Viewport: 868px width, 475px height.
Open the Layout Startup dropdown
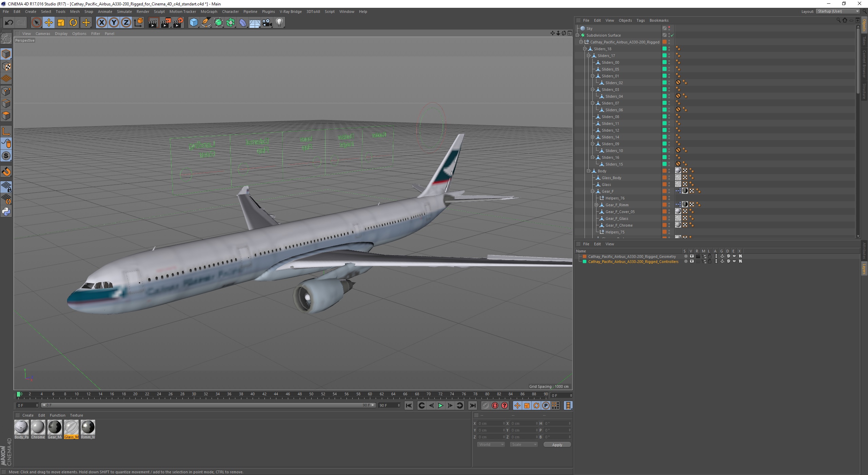click(x=838, y=12)
